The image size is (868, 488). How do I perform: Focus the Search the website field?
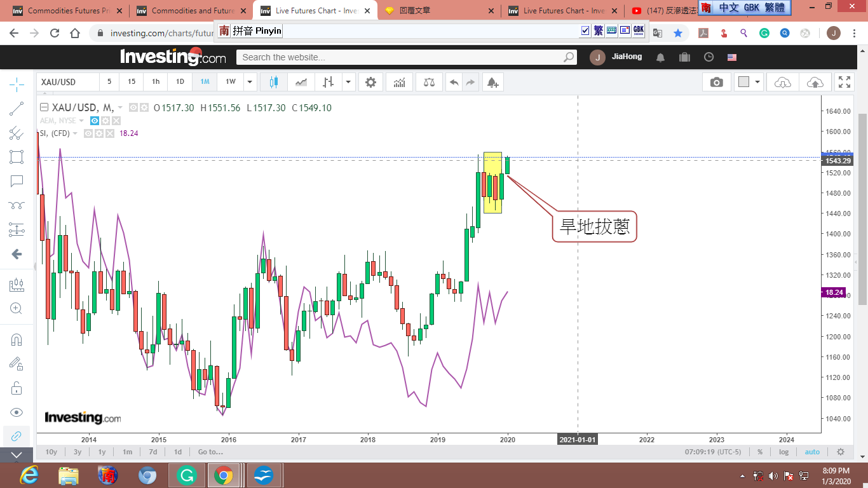pyautogui.click(x=407, y=57)
